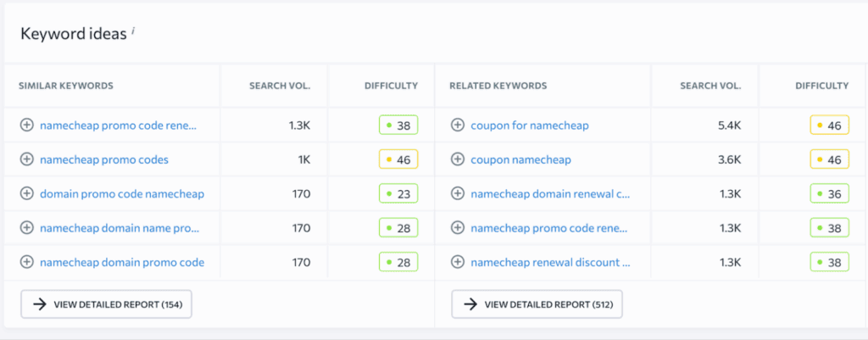Click difficulty badge 23 for 'domain promo code namecheap'
This screenshot has width=868, height=340.
coord(398,194)
